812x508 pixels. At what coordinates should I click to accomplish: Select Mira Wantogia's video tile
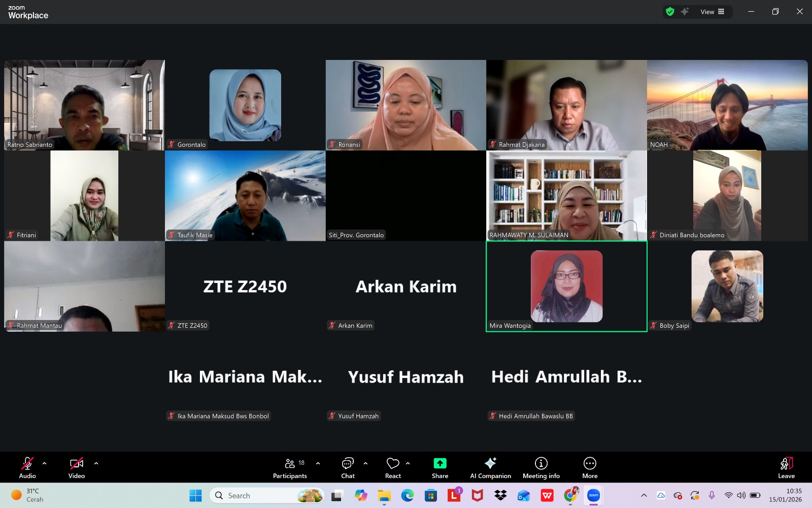pos(566,287)
